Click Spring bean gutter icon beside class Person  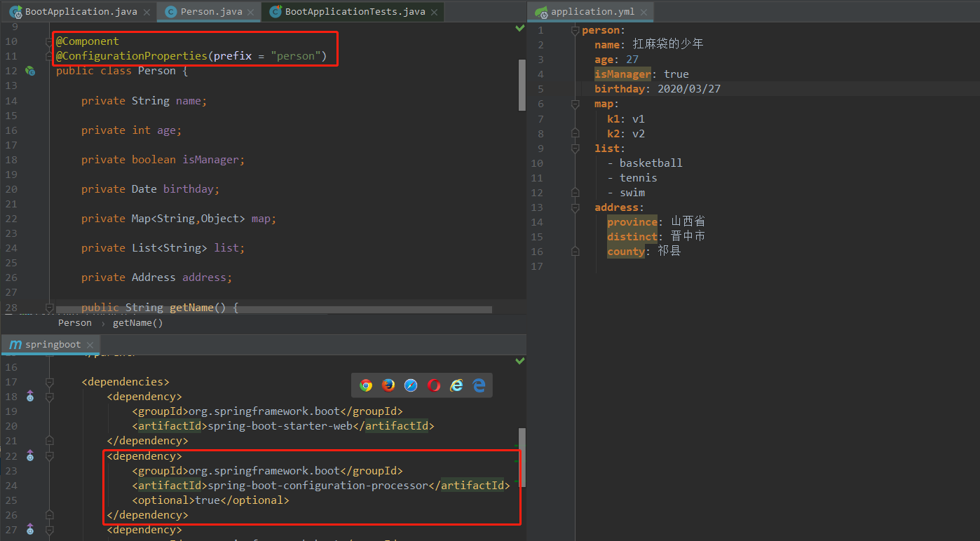click(x=30, y=71)
